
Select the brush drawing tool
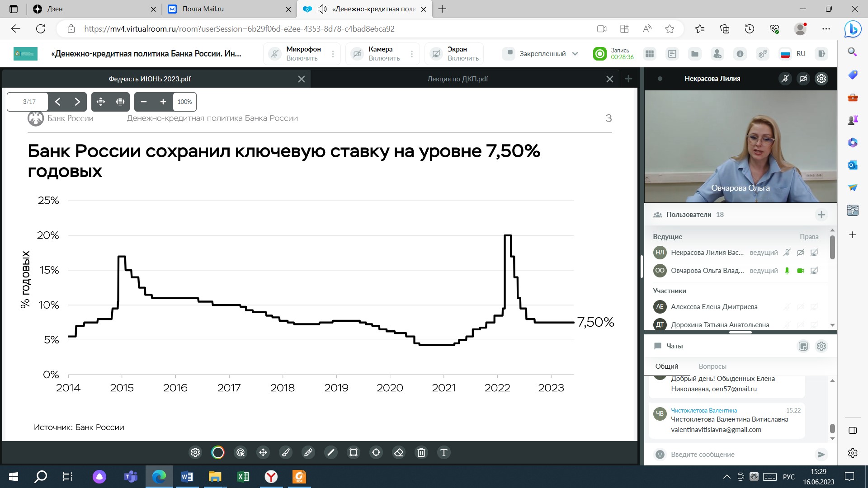pyautogui.click(x=286, y=452)
